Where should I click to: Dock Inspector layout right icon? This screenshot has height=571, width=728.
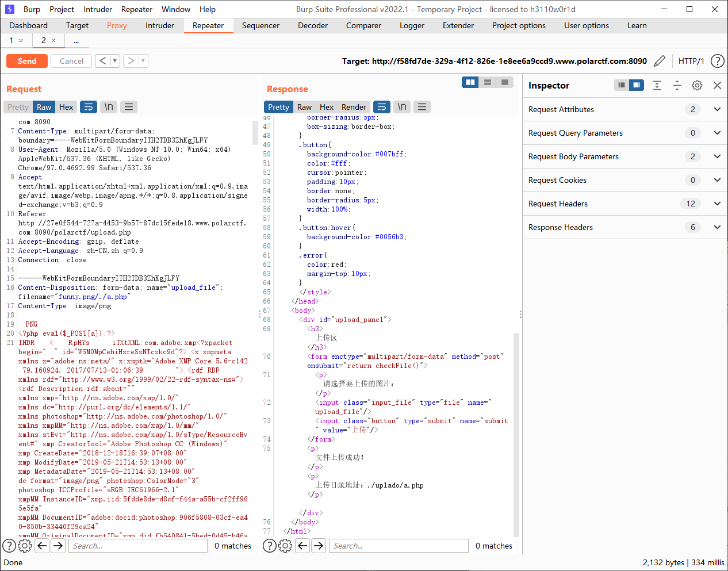point(637,85)
